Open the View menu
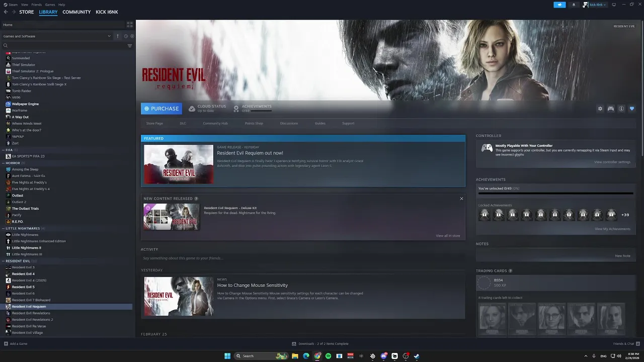This screenshot has height=362, width=644. (25, 5)
